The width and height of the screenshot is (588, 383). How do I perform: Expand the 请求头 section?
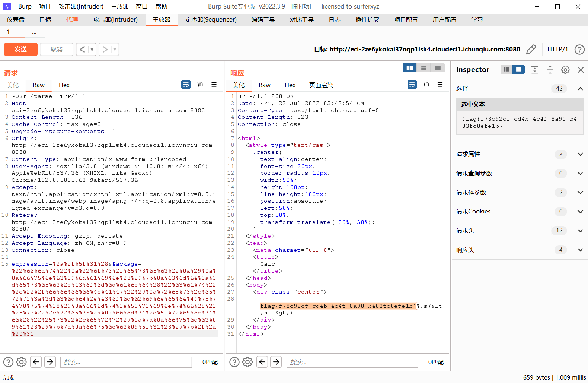[580, 231]
